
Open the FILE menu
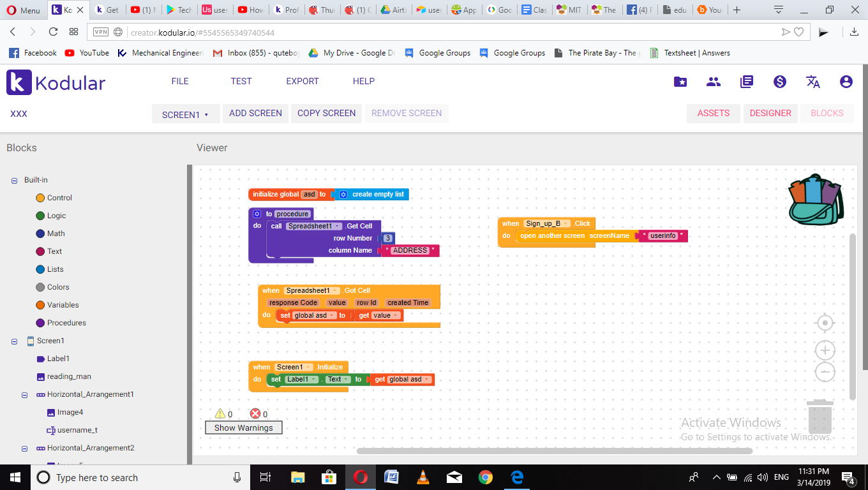[180, 81]
